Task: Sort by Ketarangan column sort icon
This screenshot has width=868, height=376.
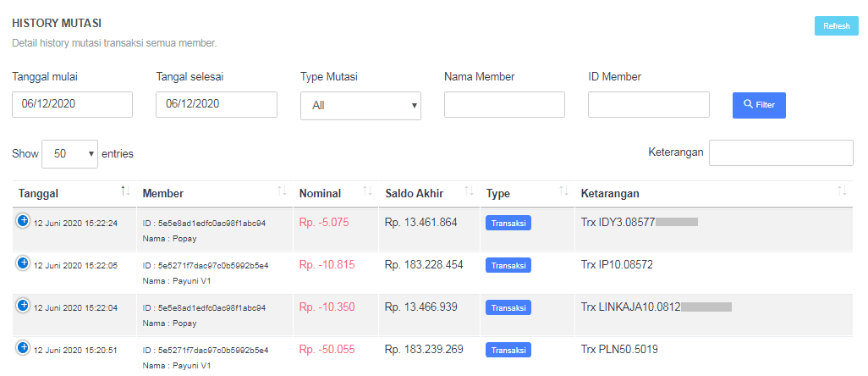Action: pyautogui.click(x=841, y=192)
